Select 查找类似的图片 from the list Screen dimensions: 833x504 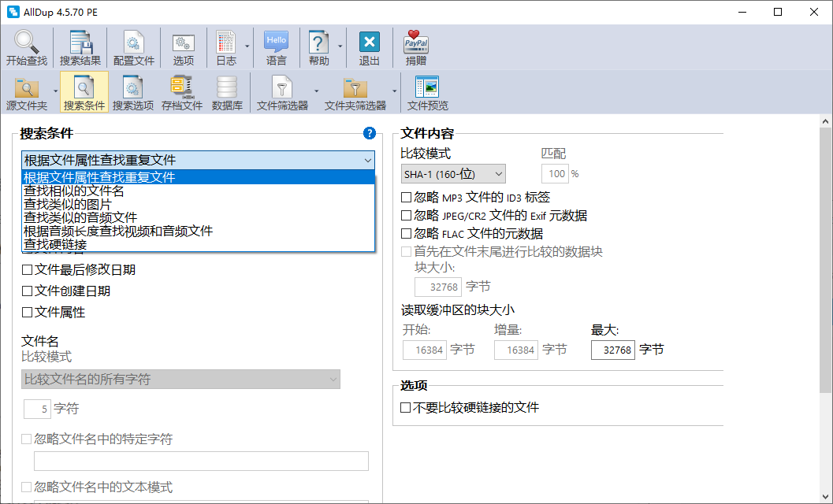(68, 204)
